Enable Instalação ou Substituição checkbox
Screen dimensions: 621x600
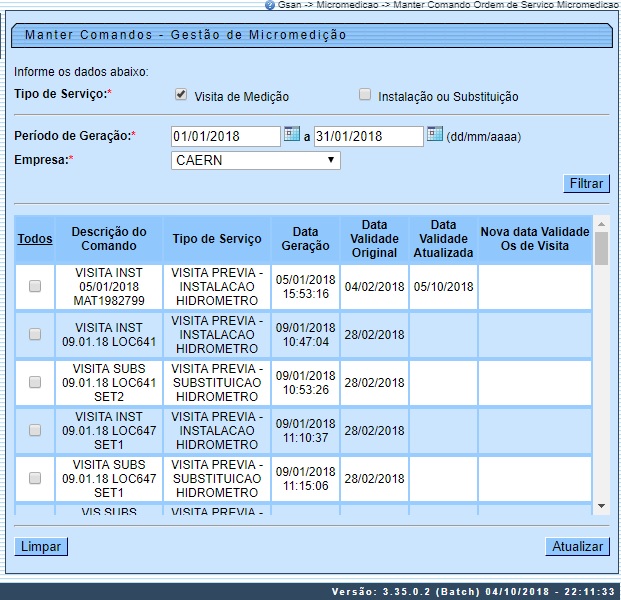pos(365,95)
